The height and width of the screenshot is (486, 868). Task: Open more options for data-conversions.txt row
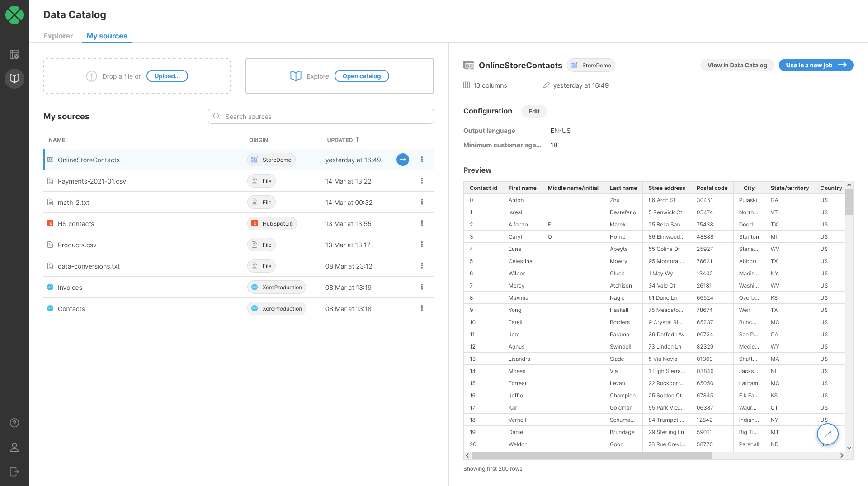coord(422,266)
